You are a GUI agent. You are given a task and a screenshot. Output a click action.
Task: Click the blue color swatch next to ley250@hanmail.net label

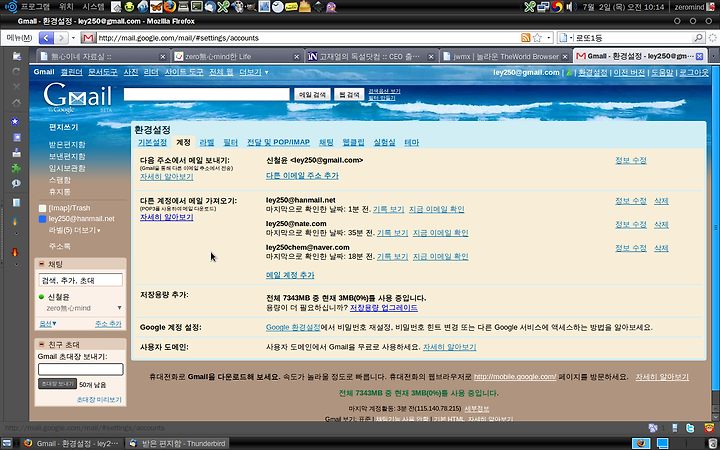[42, 219]
